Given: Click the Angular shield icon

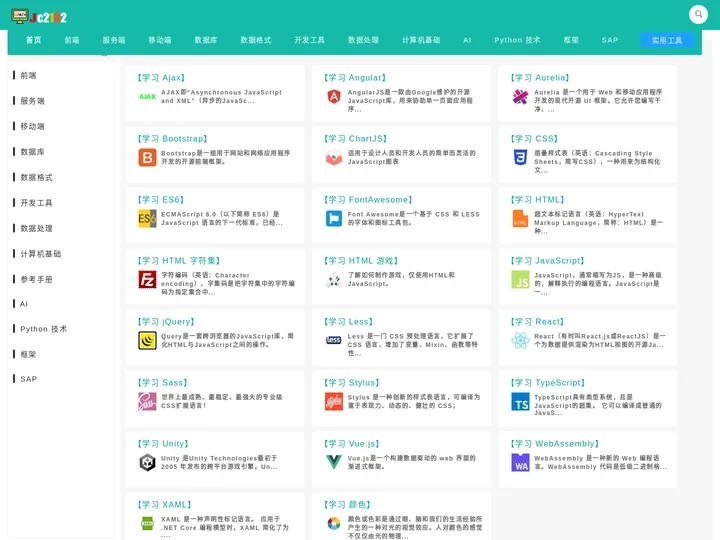Looking at the screenshot, I should point(334,96).
